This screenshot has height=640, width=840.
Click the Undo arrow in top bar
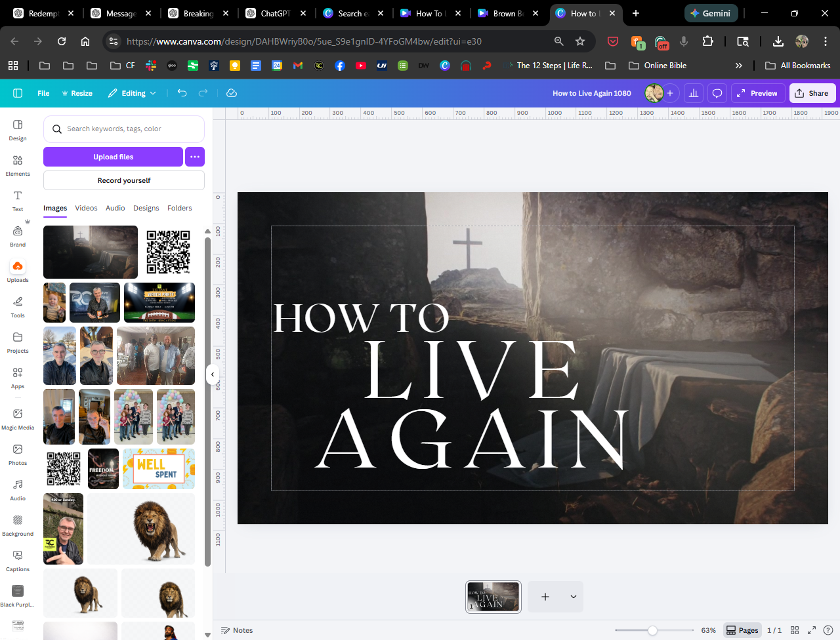(182, 93)
